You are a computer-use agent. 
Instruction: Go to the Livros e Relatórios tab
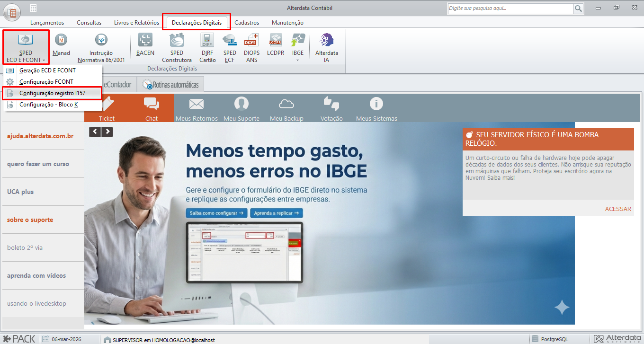[x=136, y=22]
